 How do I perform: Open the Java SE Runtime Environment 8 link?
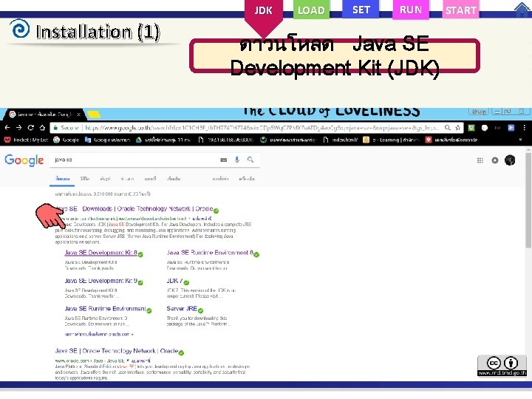click(210, 253)
